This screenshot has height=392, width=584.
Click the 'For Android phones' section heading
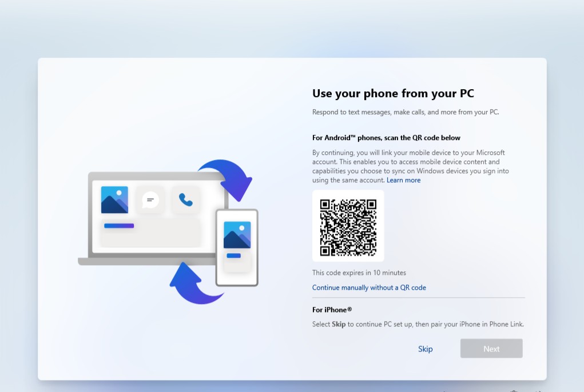(386, 138)
